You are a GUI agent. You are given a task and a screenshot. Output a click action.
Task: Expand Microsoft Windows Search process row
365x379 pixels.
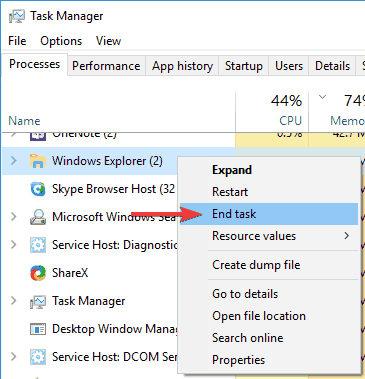(14, 217)
